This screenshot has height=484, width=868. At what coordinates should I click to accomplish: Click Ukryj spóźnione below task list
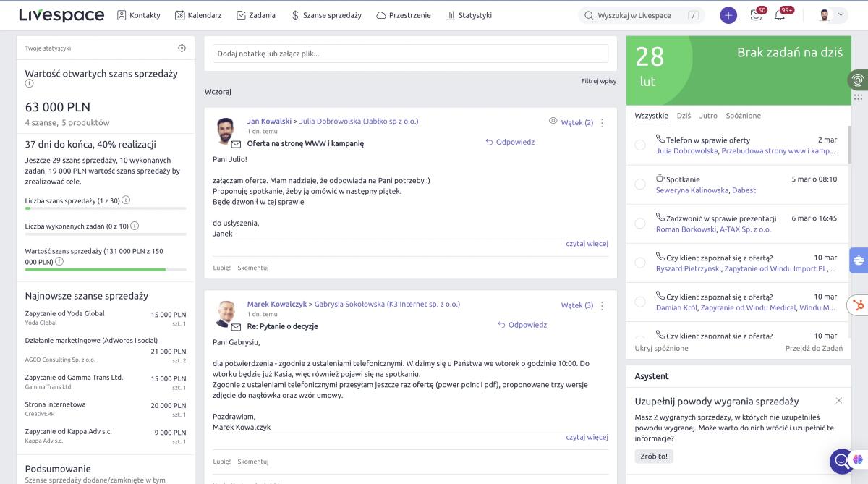[662, 348]
